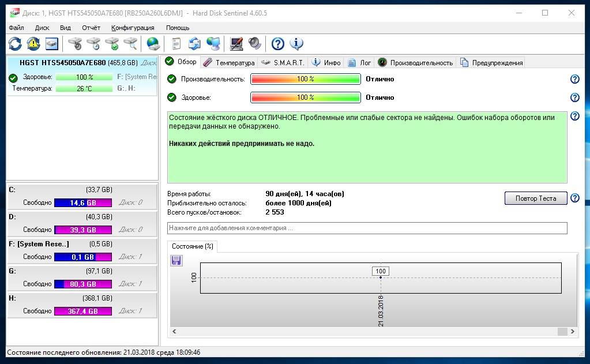Click the refresh disk data toolbar icon

[x=15, y=43]
